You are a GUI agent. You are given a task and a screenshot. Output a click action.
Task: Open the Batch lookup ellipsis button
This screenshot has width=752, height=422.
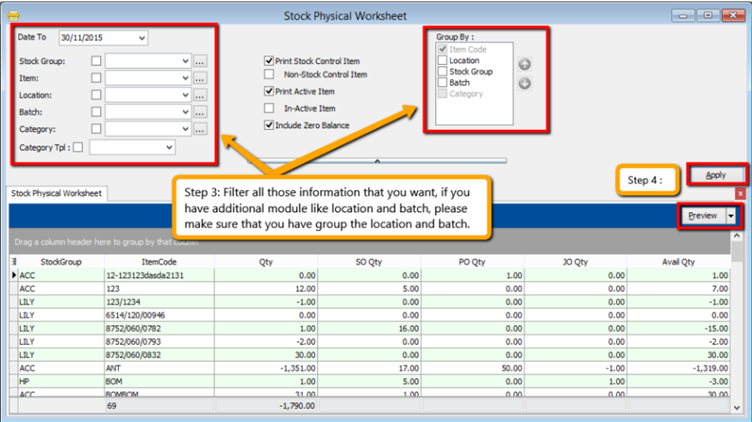point(200,112)
